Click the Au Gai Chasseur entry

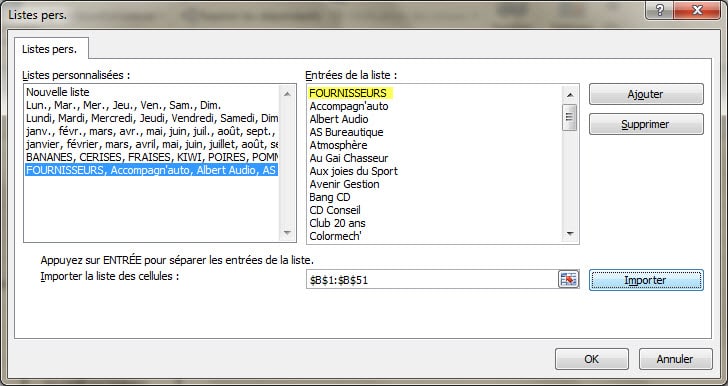pos(349,158)
